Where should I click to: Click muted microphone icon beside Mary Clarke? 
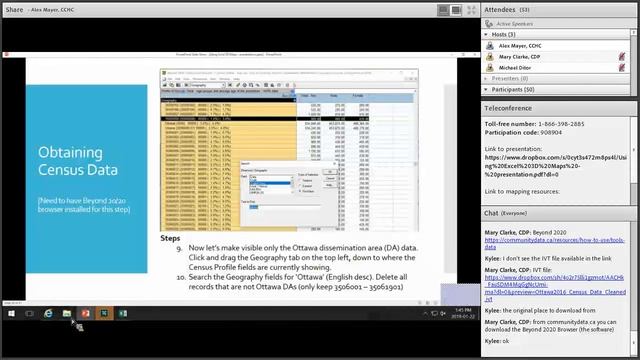tap(622, 57)
